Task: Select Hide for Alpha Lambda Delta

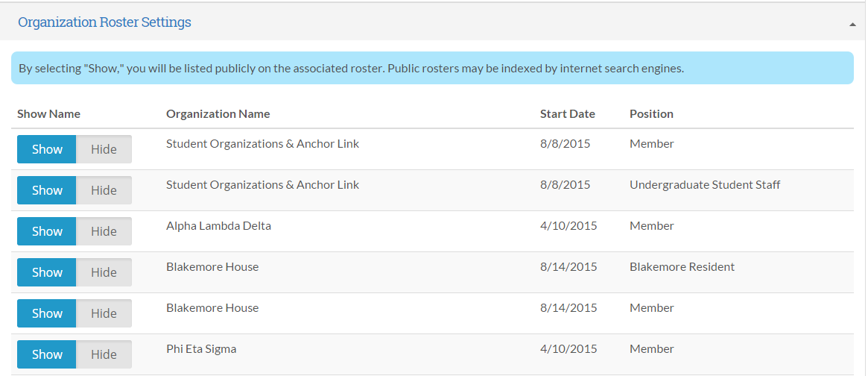Action: tap(104, 231)
